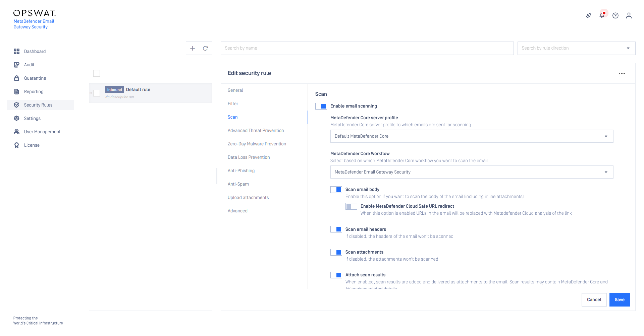
Task: Click the 'Edit security rule' heading
Action: pos(249,73)
